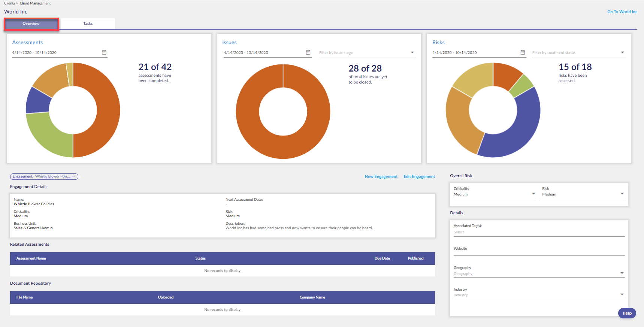Click the New Engagement link

(x=381, y=176)
